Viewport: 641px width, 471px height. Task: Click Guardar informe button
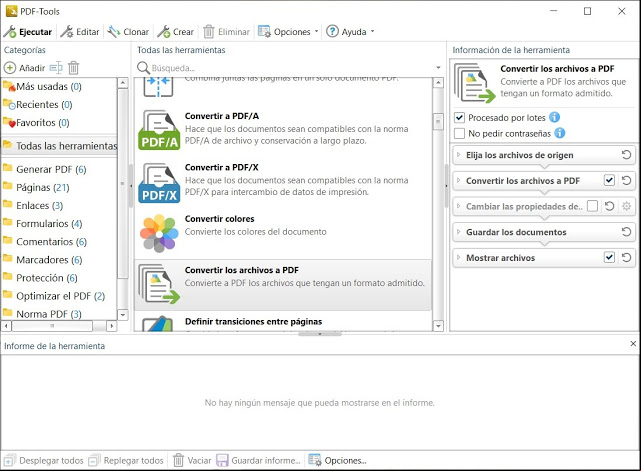(x=258, y=461)
